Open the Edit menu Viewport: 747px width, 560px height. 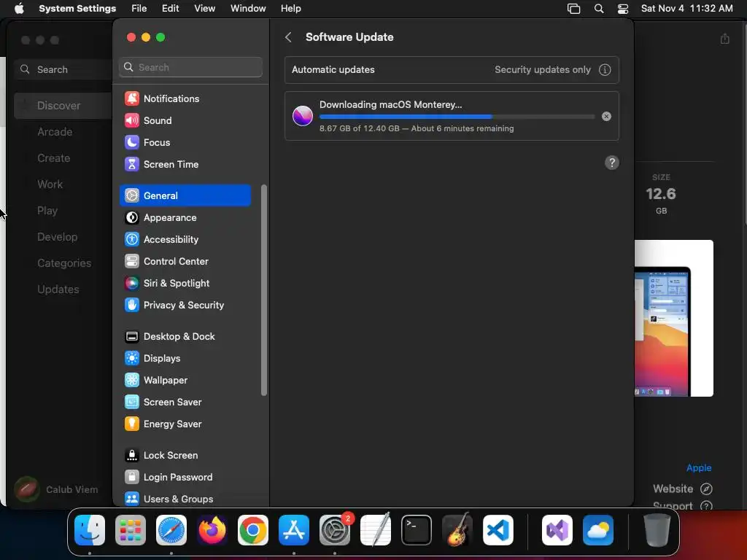(x=170, y=9)
